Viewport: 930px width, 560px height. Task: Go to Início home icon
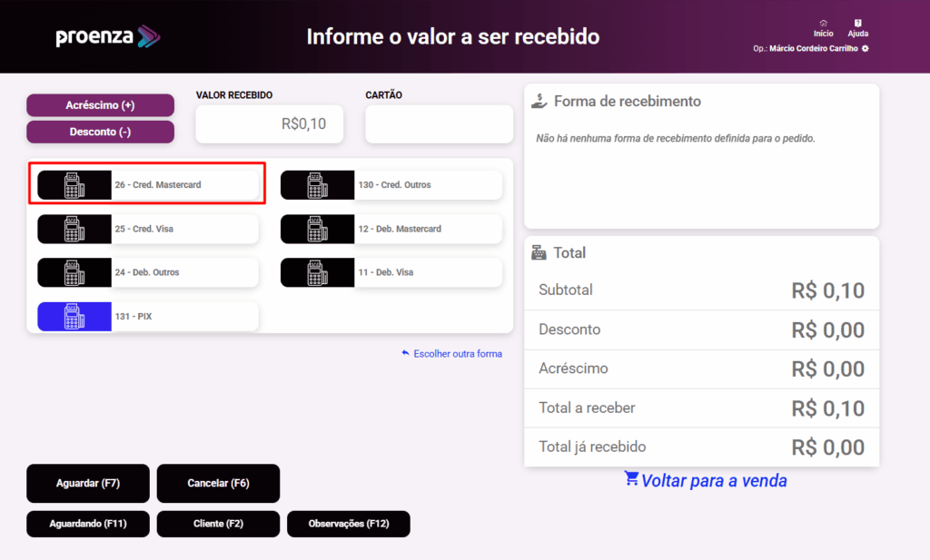[824, 24]
